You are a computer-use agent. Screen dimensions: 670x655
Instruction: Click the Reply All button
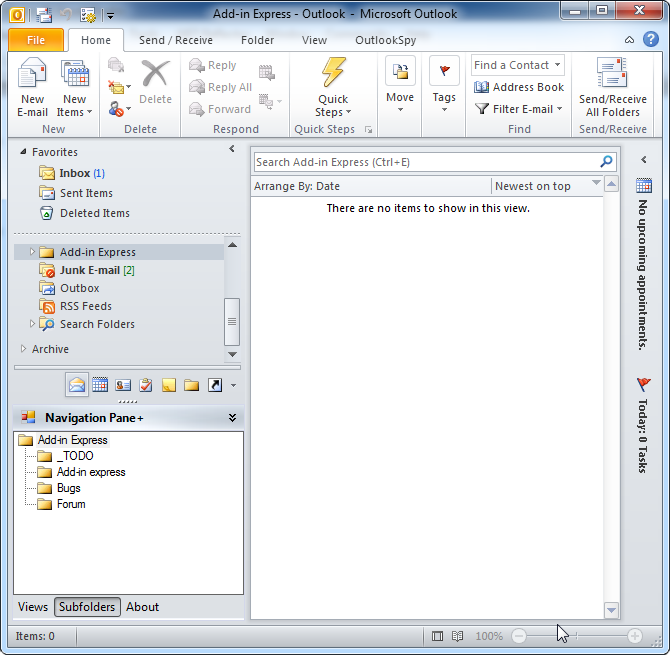tap(220, 87)
